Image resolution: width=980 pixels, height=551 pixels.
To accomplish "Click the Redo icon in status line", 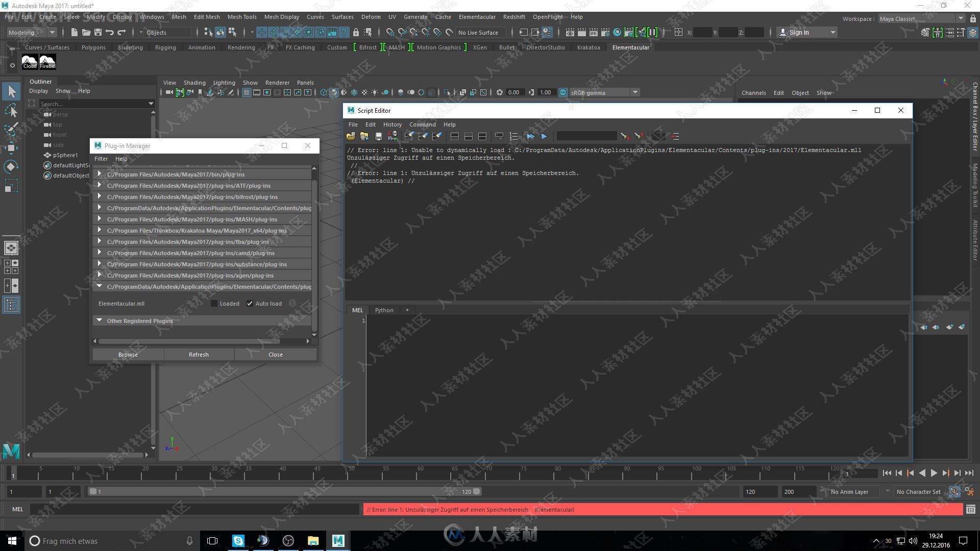I will pos(121,32).
